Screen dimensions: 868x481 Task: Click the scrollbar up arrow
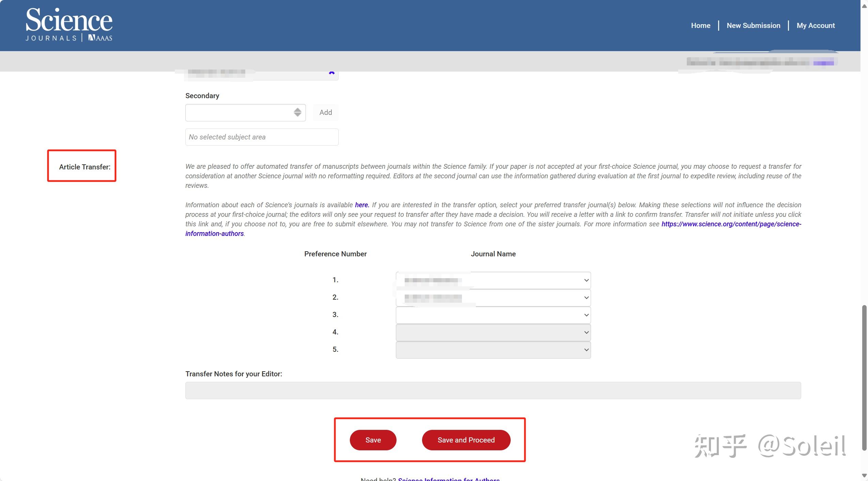click(864, 6)
